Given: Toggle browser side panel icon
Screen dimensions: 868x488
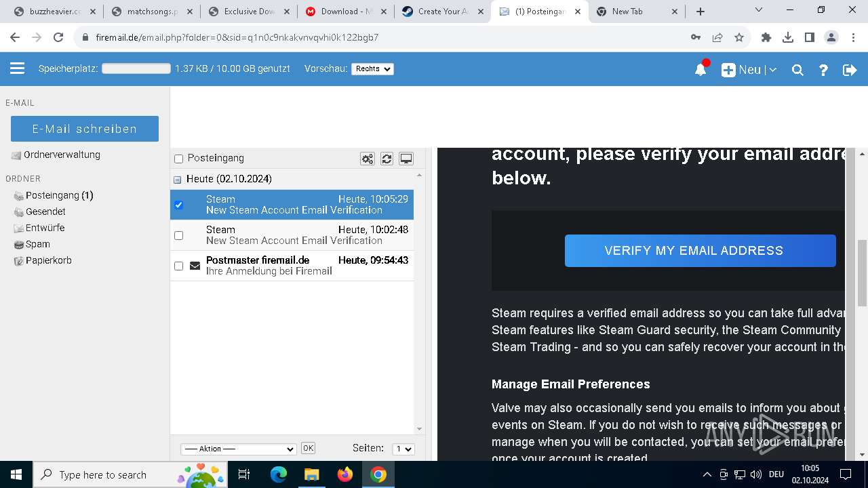Looking at the screenshot, I should (x=810, y=37).
